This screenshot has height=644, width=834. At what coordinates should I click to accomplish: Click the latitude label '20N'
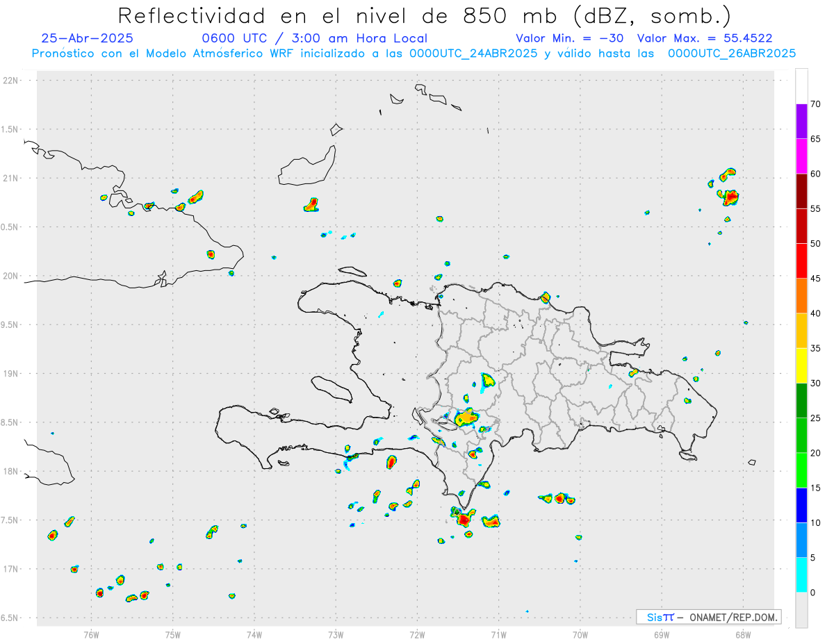(12, 276)
